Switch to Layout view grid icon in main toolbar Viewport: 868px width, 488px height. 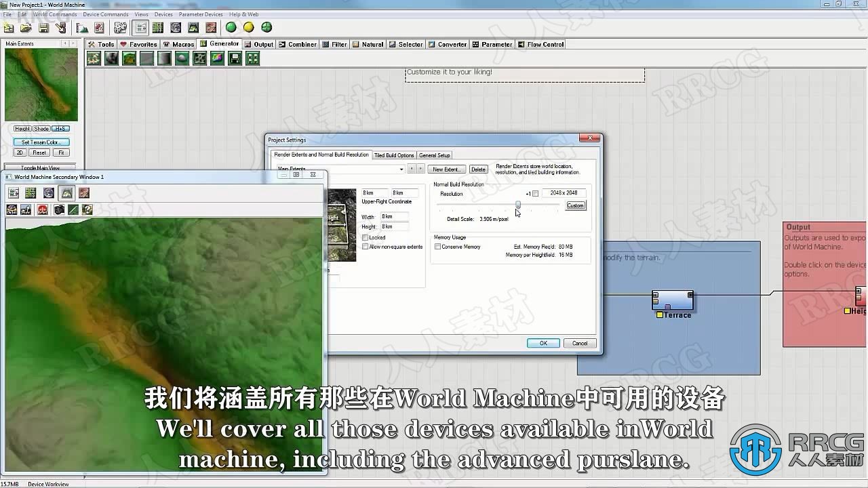[158, 28]
